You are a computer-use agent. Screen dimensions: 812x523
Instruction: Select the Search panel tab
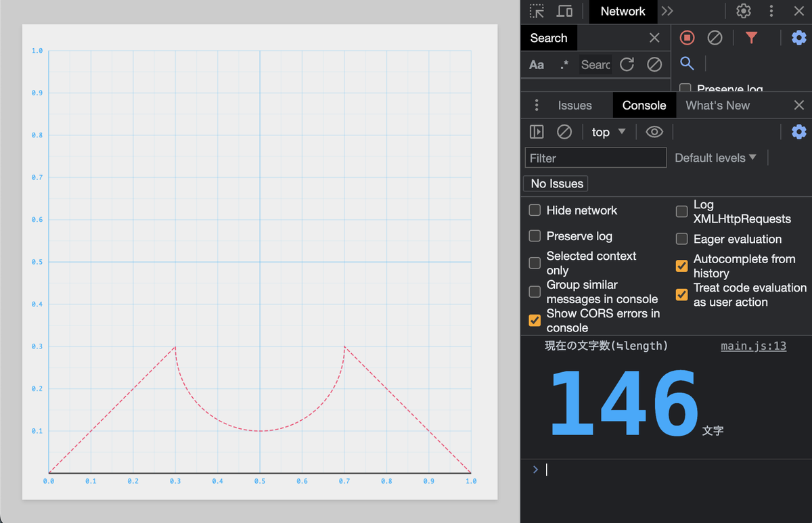549,38
